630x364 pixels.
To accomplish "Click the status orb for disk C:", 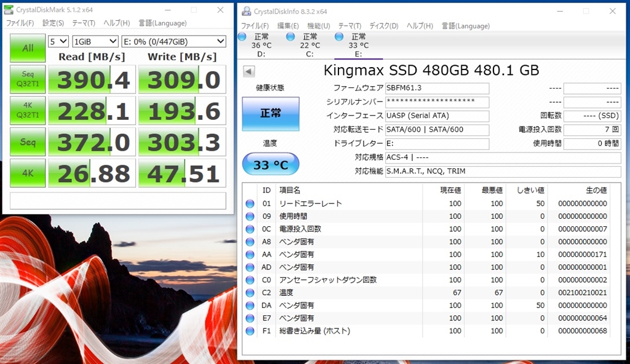I will pyautogui.click(x=290, y=37).
